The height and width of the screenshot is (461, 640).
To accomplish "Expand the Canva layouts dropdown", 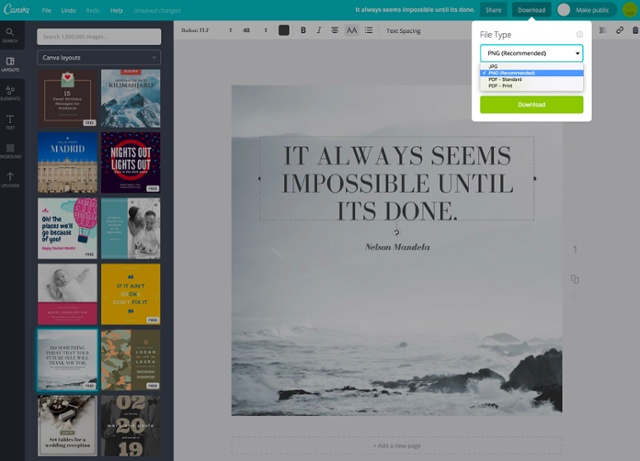I will tap(99, 58).
